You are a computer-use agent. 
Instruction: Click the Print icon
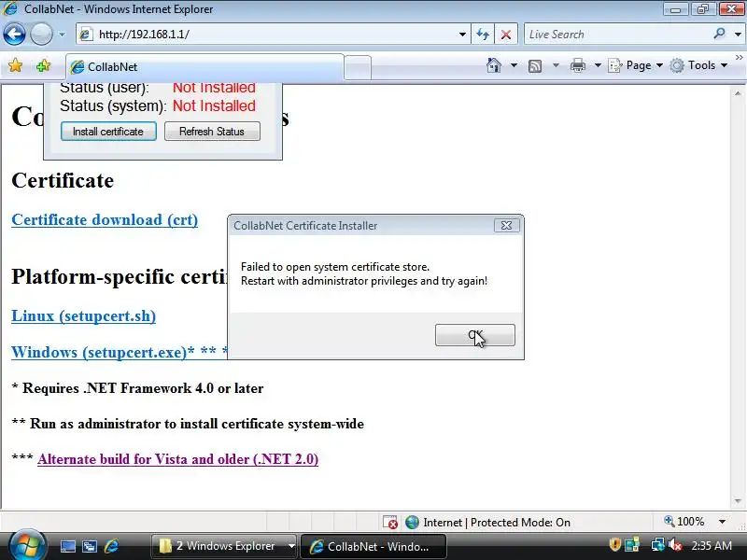click(577, 65)
